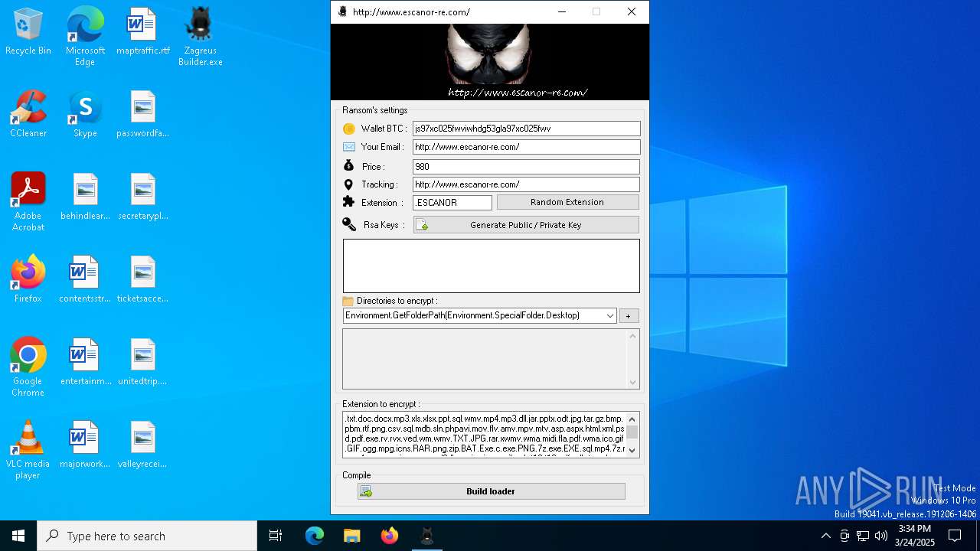Open the Adobe Acrobat shortcut

pos(28,202)
